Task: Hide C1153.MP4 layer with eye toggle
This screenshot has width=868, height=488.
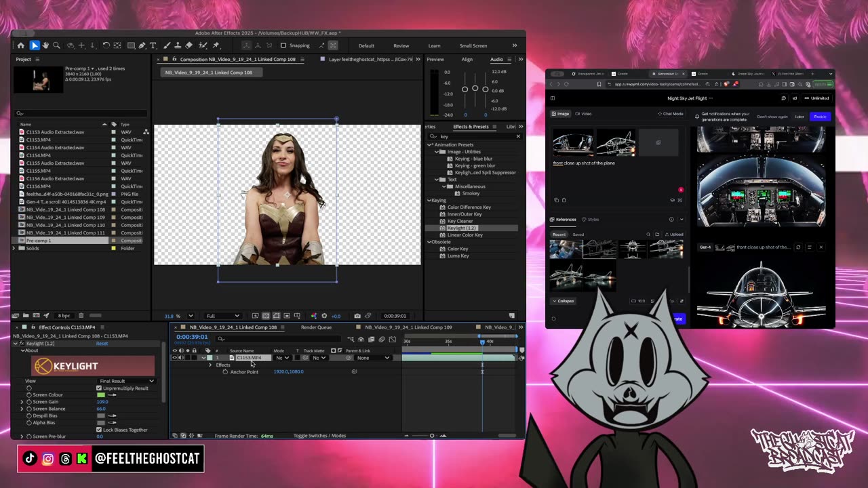Action: [x=174, y=358]
